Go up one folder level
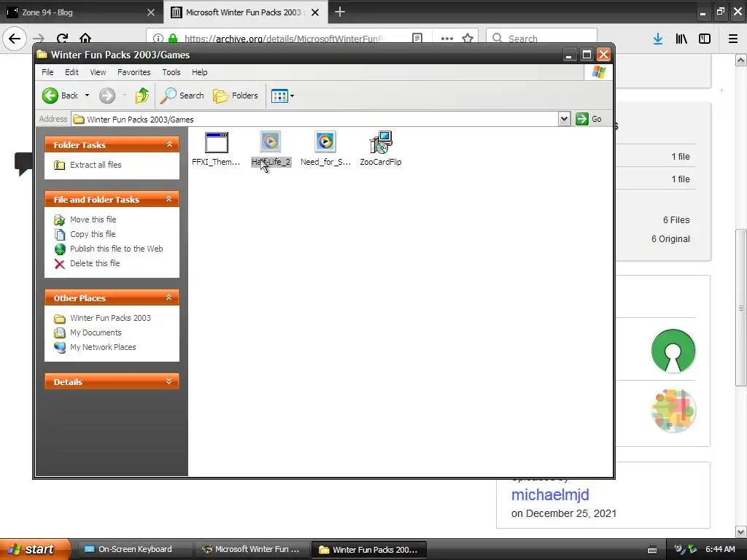Viewport: 747px width, 560px height. pos(142,96)
